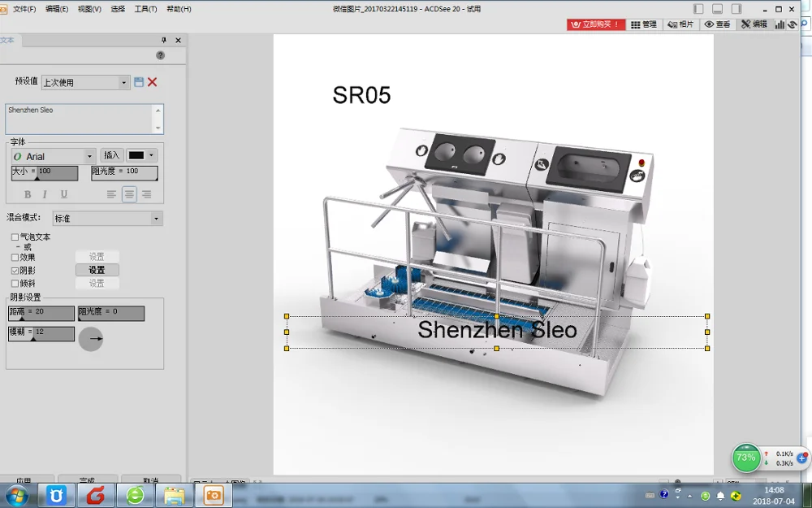Viewport: 812px width, 508px height.
Task: Open the 文件(F) menu
Action: 24,9
